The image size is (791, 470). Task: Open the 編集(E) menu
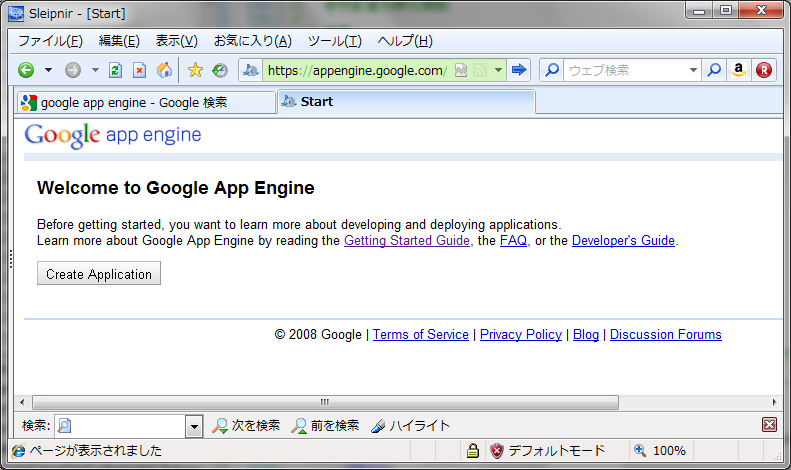[x=120, y=41]
